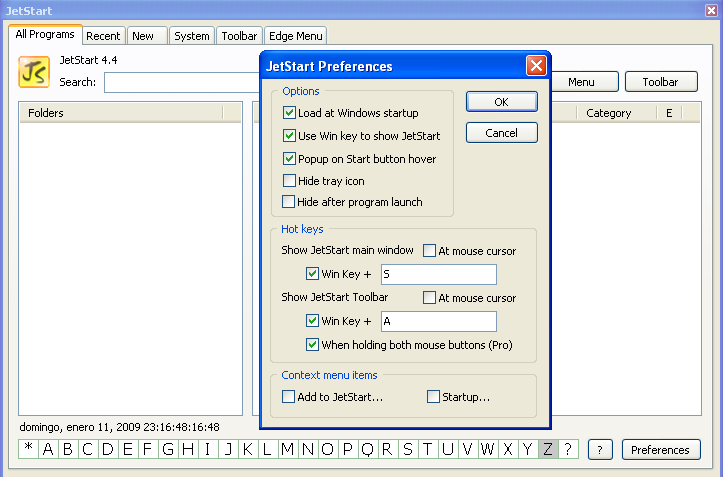The image size is (723, 477).
Task: Filter programs by letter X
Action: (508, 449)
